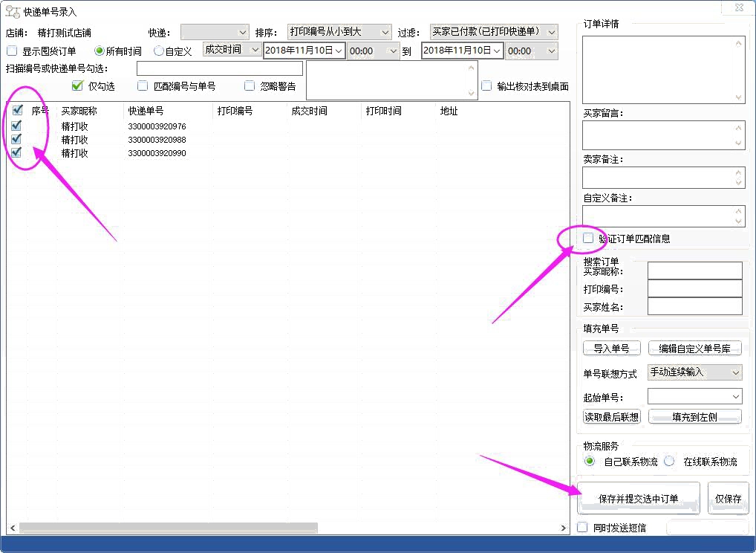The image size is (756, 553).
Task: Enable 输出核对表到桌面 export option
Action: click(x=486, y=85)
